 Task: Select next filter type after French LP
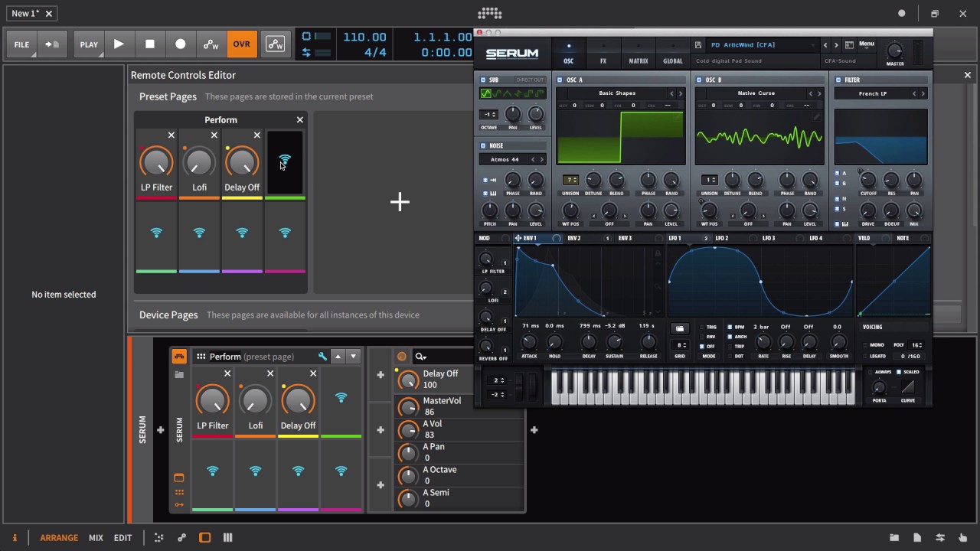click(923, 93)
